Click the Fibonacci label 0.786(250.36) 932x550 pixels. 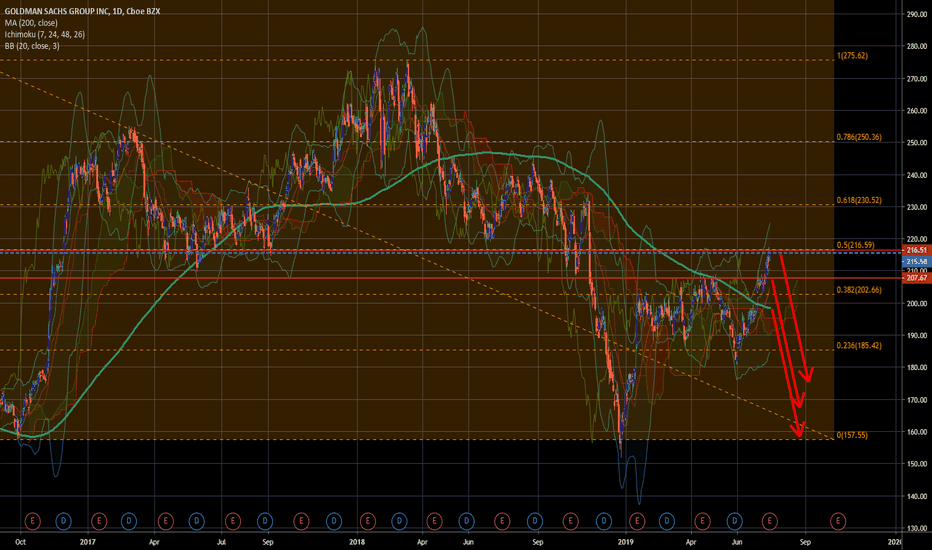pyautogui.click(x=859, y=137)
